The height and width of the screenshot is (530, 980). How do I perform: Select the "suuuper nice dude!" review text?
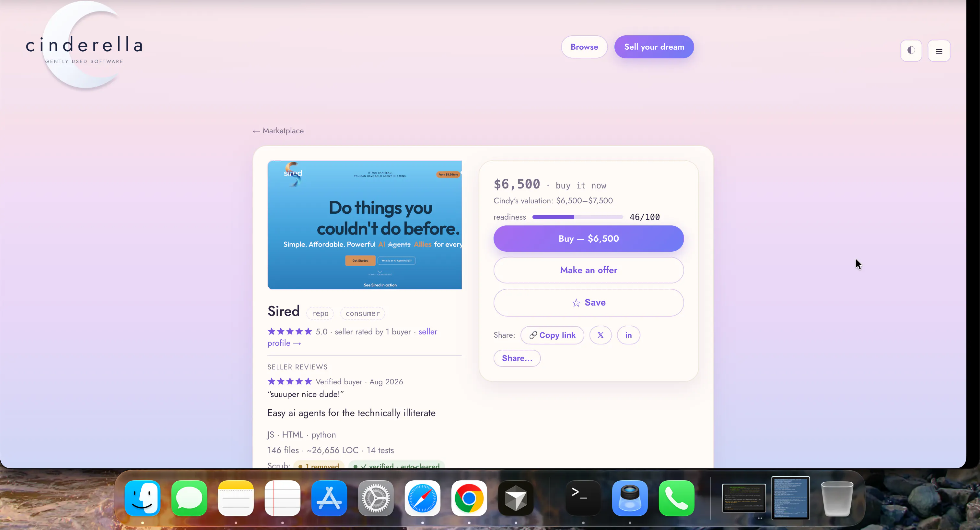[306, 394]
